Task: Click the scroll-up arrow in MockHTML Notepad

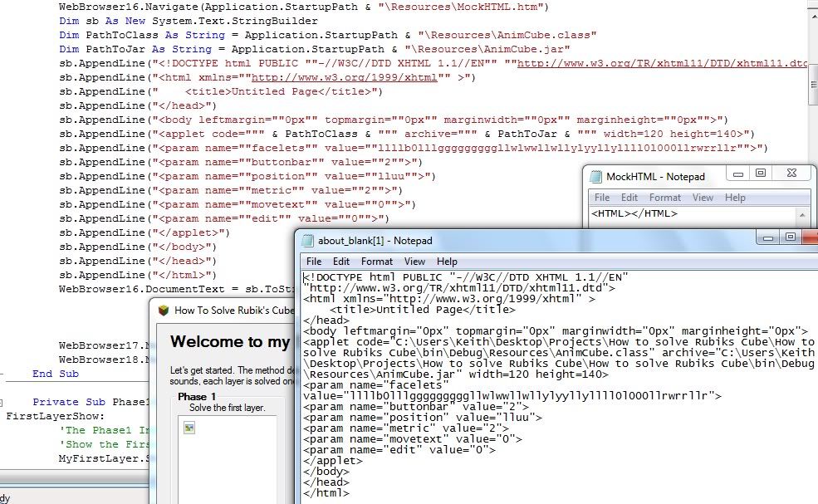Action: coord(801,213)
